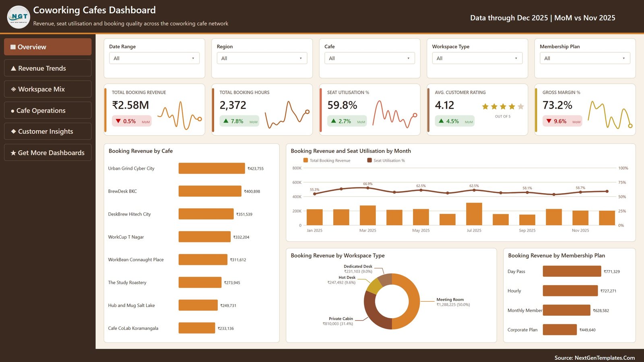
Task: Click the Data through Dec 2025 text
Action: [509, 18]
